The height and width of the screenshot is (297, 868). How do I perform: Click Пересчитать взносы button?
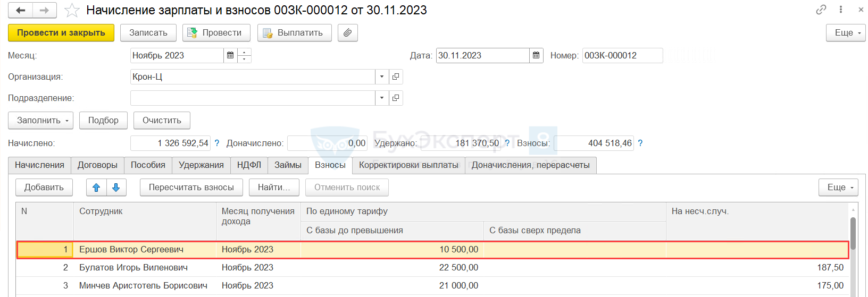point(191,187)
